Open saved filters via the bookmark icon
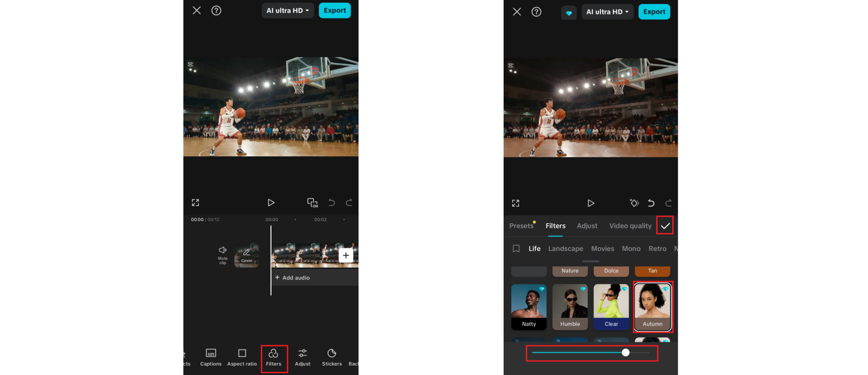868x375 pixels. click(516, 248)
